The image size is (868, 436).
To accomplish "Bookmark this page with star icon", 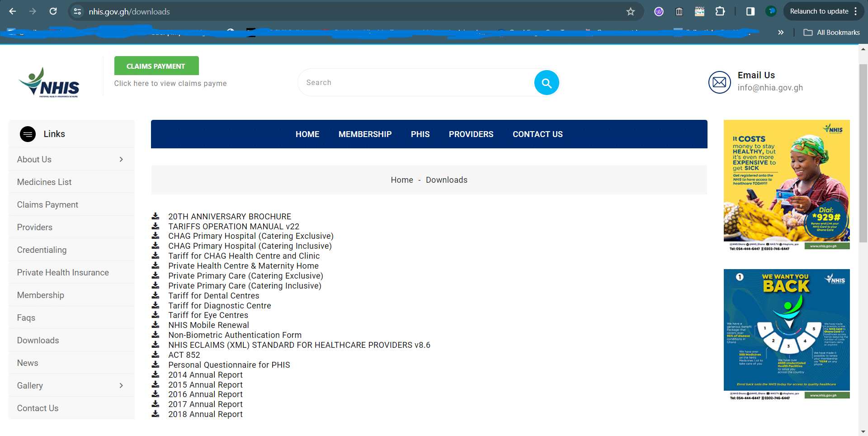I will (x=631, y=11).
